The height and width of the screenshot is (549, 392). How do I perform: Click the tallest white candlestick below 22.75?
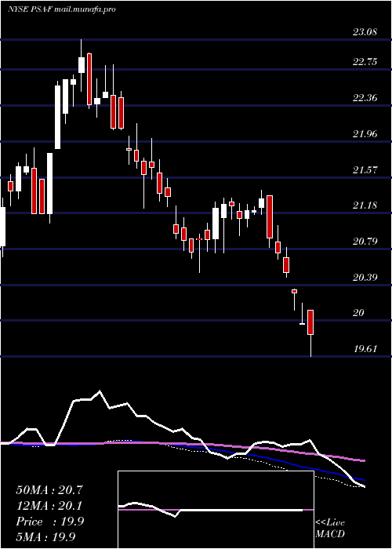coord(58,117)
